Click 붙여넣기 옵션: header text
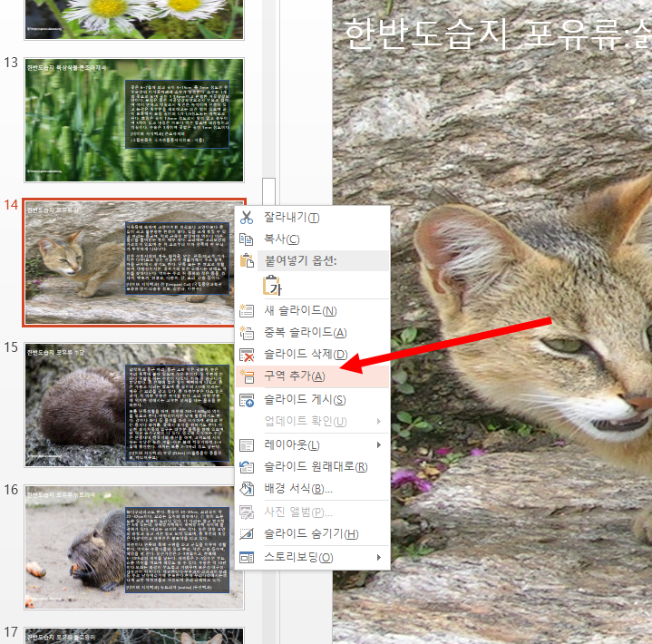 point(301,261)
